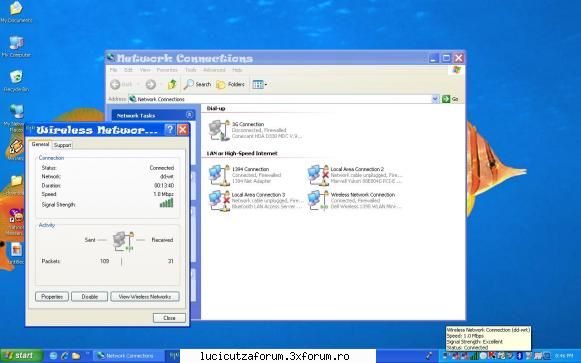
Task: Switch to the Support tab
Action: click(62, 145)
